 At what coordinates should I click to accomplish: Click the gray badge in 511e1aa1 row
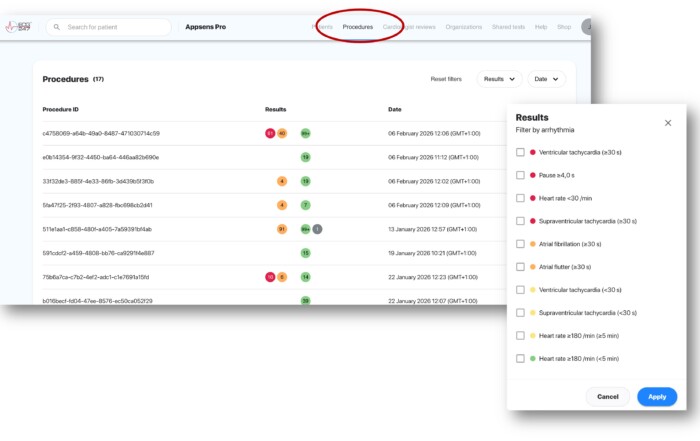click(x=318, y=229)
